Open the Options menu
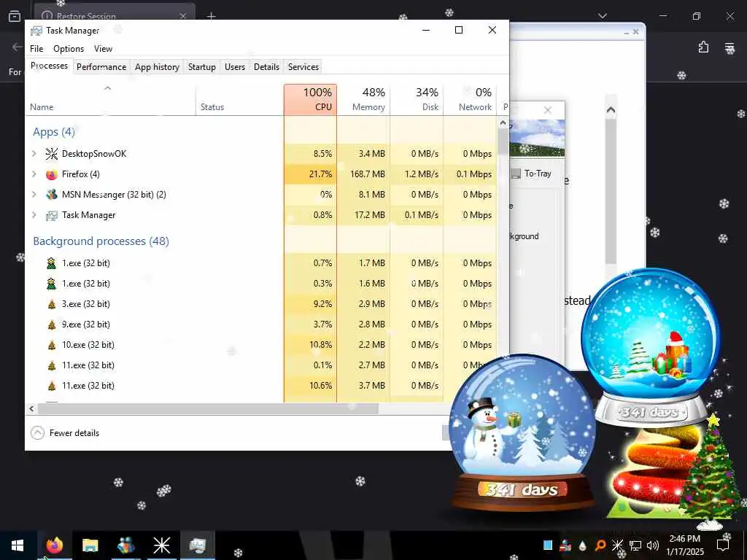 [69, 49]
